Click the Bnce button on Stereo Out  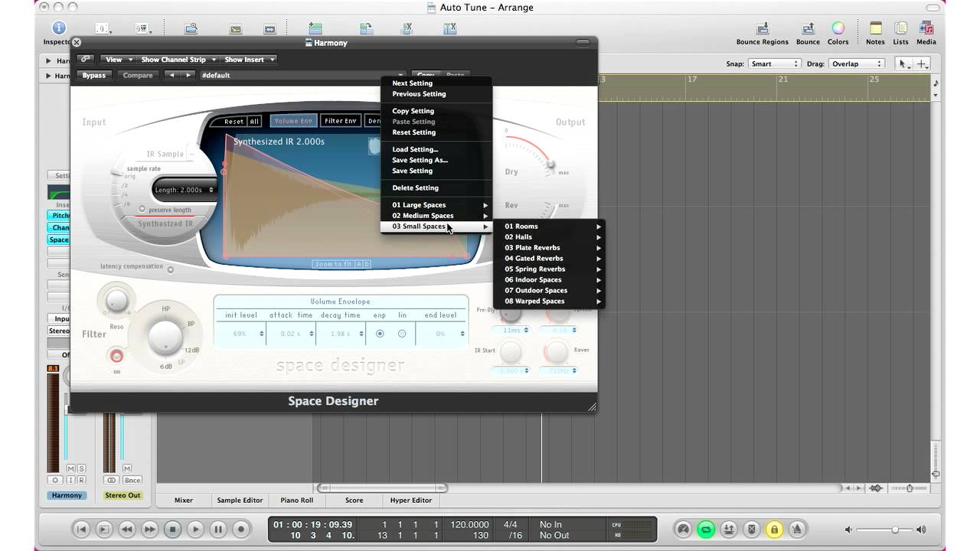tap(132, 480)
